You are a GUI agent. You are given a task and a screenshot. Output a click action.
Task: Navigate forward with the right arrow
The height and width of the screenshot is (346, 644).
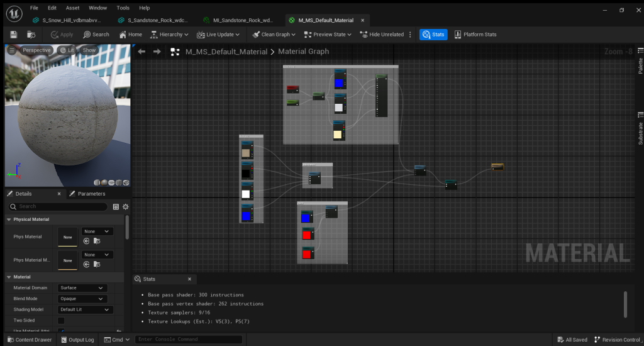coord(157,52)
